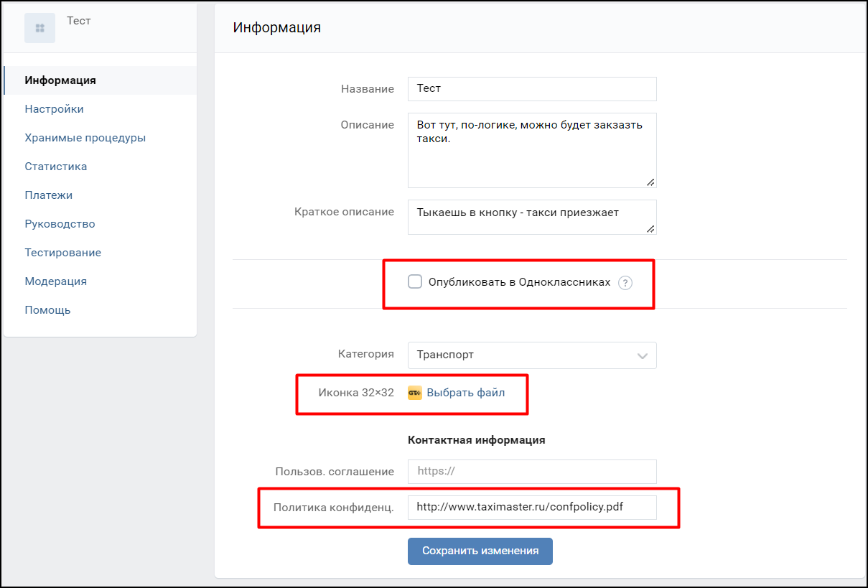Enable Опубликовать в Одноклассниках checkbox
The image size is (868, 588).
coord(415,282)
